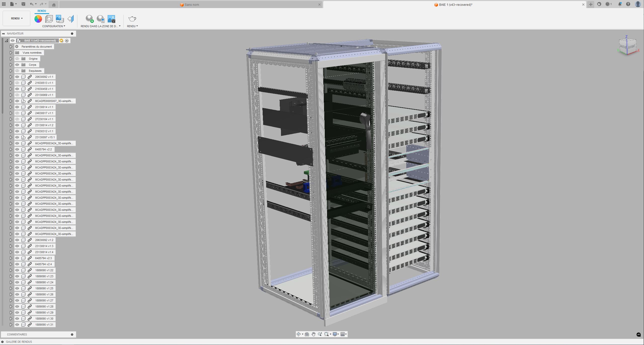
Task: Open the CONFIGURATION menu
Action: click(54, 26)
